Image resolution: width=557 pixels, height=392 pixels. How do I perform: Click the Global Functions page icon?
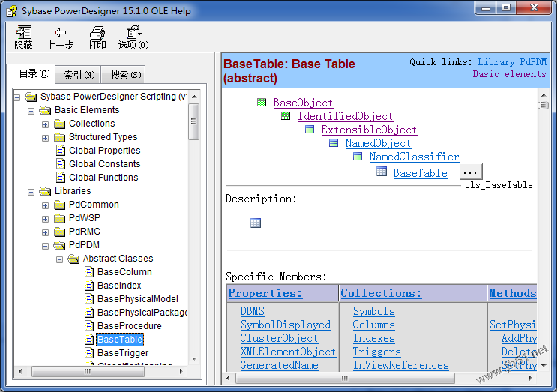pyautogui.click(x=61, y=178)
